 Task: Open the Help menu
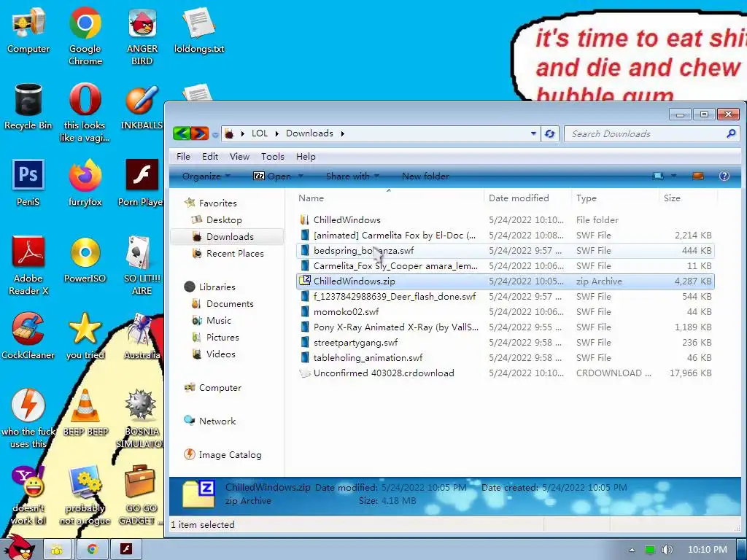click(x=306, y=157)
